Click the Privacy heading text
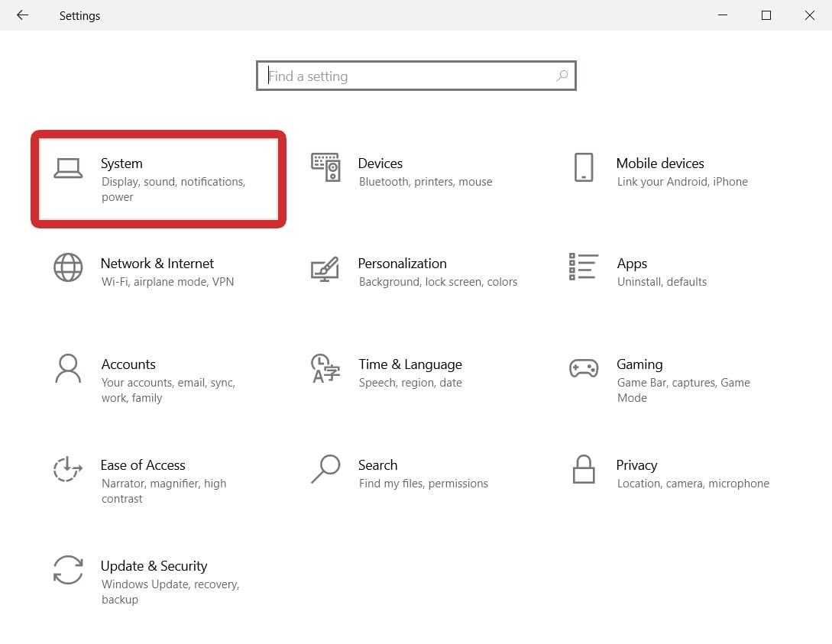 pyautogui.click(x=636, y=465)
